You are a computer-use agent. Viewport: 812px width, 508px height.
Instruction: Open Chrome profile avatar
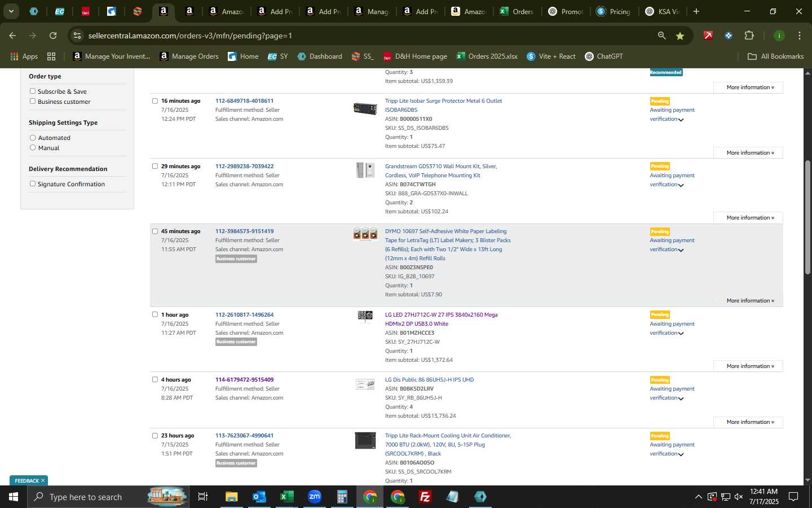779,36
